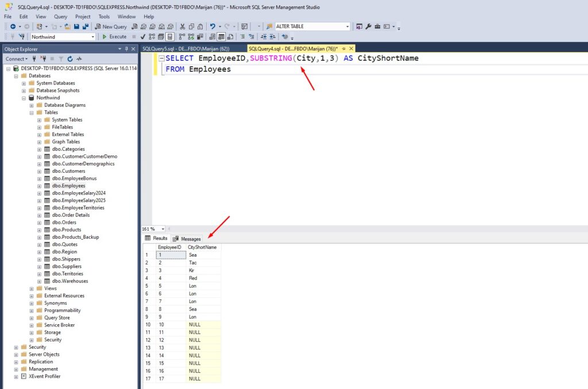Click the Copy icon in toolbar

[x=191, y=26]
